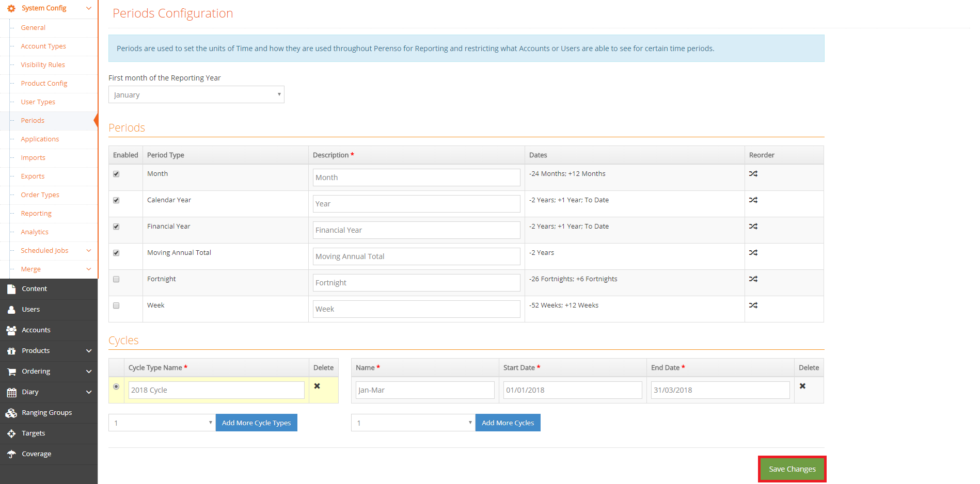
Task: Click Moving Annual Total description field
Action: coord(416,256)
